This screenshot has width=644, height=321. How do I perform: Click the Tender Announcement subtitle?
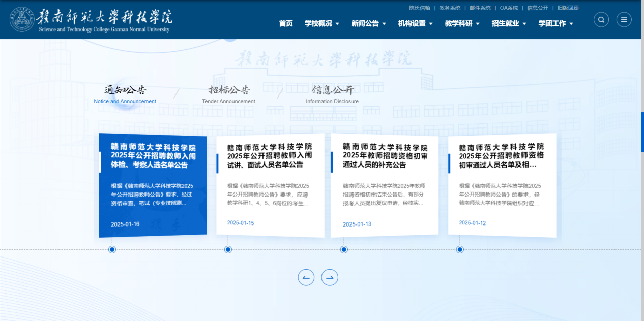tap(229, 101)
